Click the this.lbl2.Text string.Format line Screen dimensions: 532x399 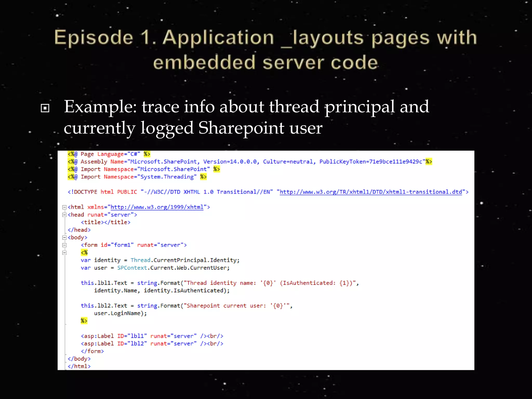(x=187, y=306)
